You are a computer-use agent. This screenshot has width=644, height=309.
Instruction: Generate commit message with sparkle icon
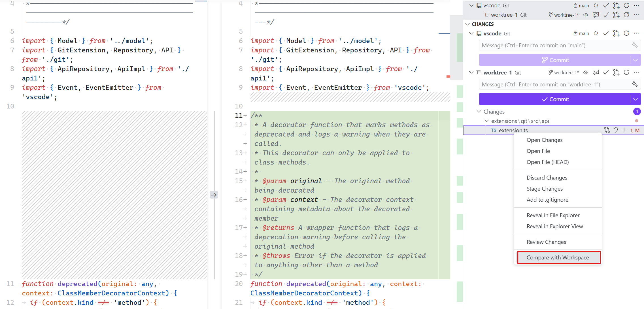coord(634,45)
